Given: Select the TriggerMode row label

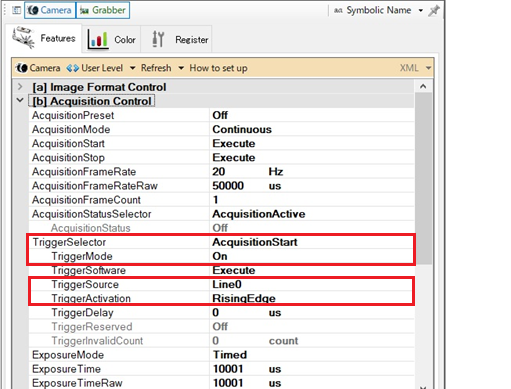Looking at the screenshot, I should pyautogui.click(x=82, y=256).
